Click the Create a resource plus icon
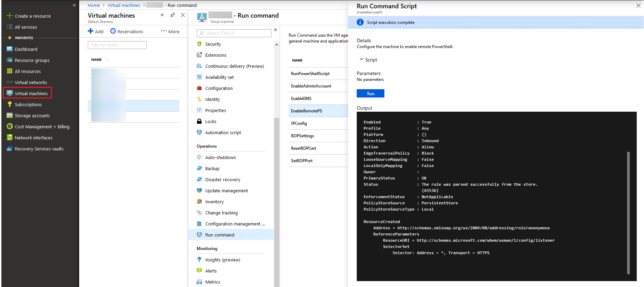Image resolution: width=644 pixels, height=287 pixels. [10, 16]
